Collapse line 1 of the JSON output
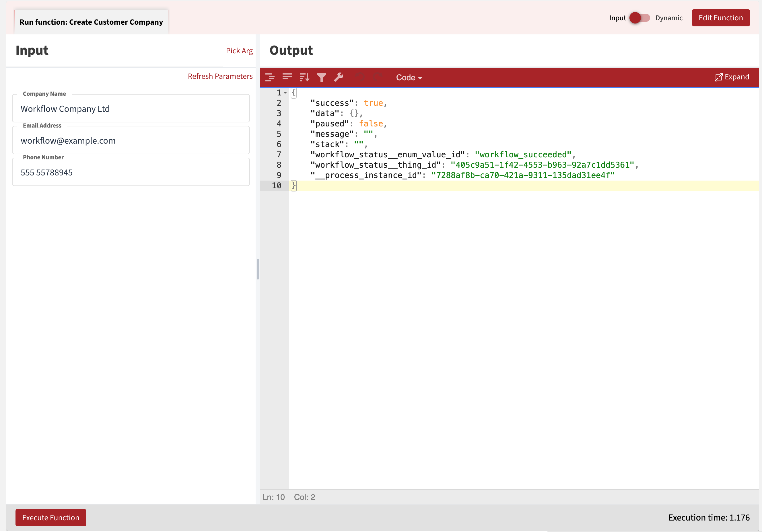762x532 pixels. [x=285, y=93]
